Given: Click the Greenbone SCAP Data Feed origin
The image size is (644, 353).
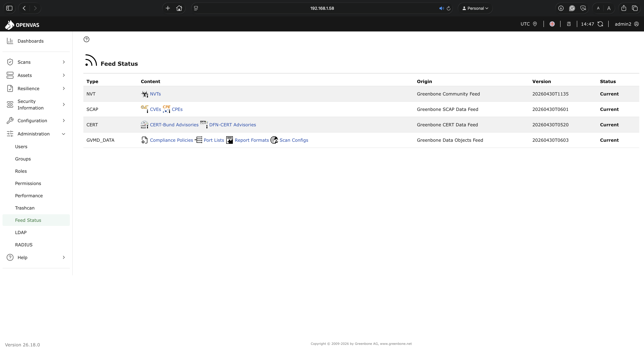Looking at the screenshot, I should [447, 109].
